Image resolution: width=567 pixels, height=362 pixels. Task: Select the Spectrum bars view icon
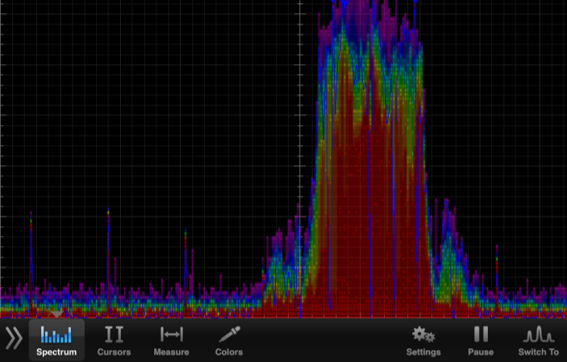pyautogui.click(x=56, y=334)
